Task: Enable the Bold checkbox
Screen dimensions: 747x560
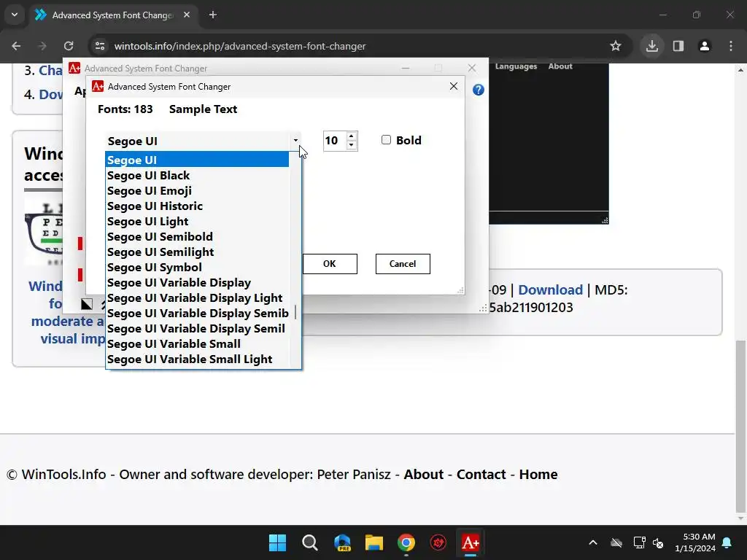Action: 386,139
